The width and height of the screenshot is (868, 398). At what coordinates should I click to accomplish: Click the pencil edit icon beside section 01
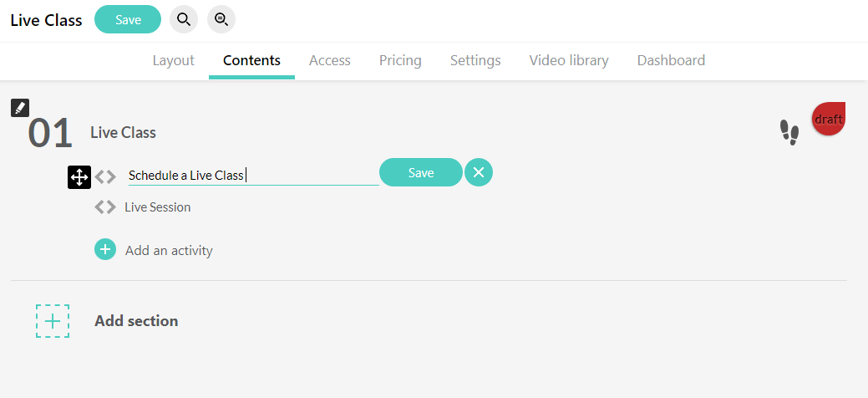pyautogui.click(x=20, y=108)
